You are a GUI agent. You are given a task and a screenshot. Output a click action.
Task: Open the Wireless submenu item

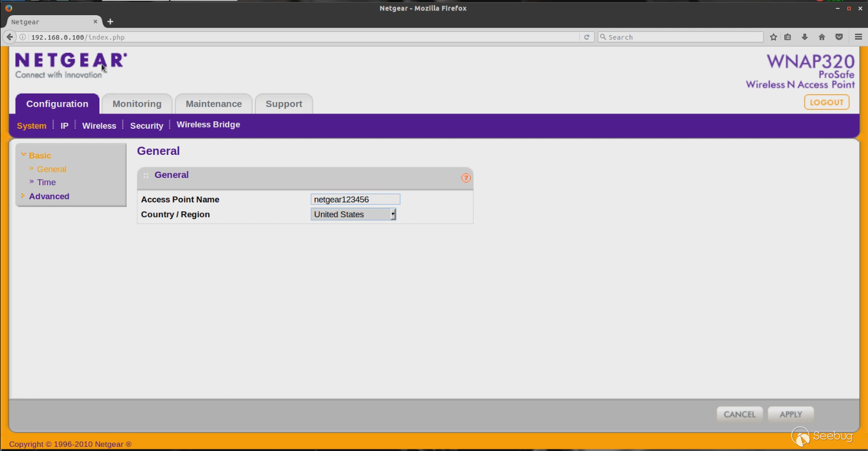[99, 126]
